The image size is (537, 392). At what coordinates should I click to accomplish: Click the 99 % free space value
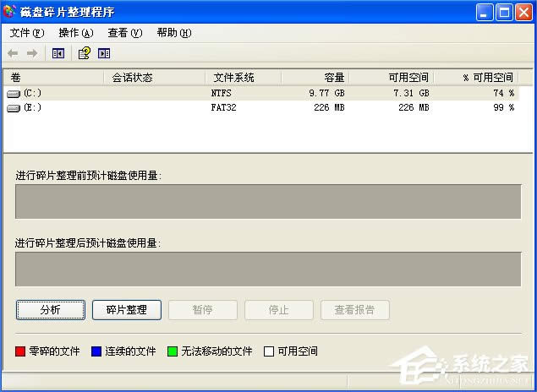click(x=504, y=108)
